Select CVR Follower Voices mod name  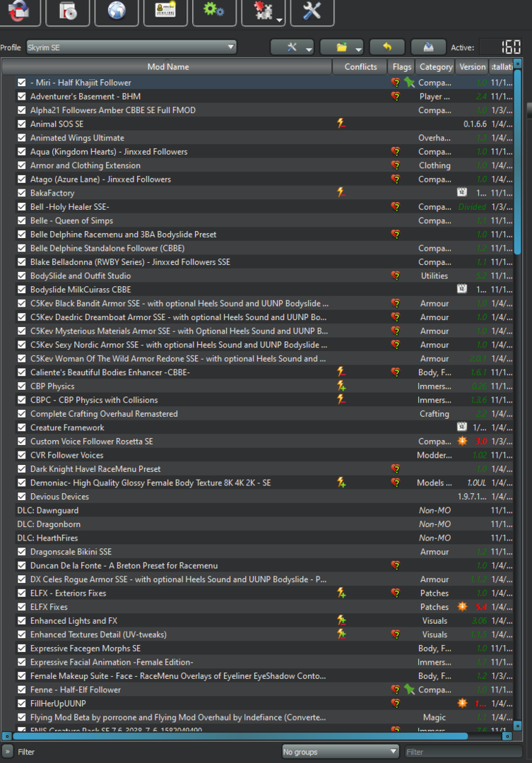pos(66,455)
